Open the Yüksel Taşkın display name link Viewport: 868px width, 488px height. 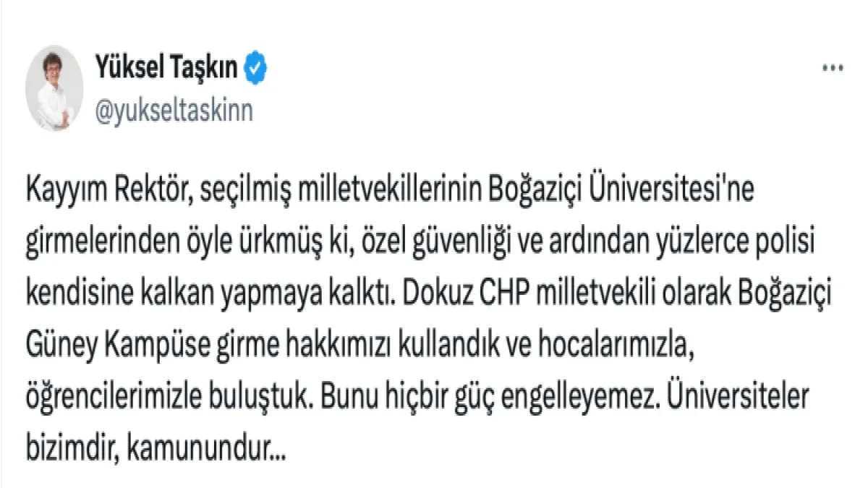click(x=166, y=69)
